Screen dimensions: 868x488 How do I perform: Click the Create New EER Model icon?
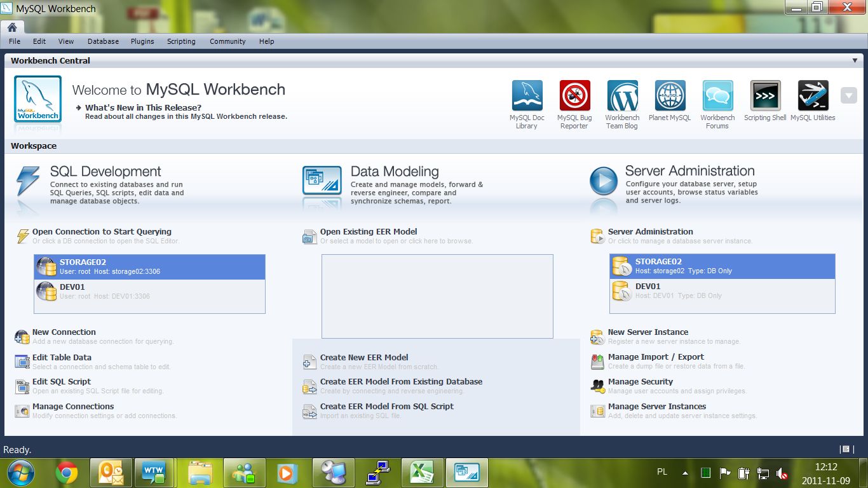309,362
